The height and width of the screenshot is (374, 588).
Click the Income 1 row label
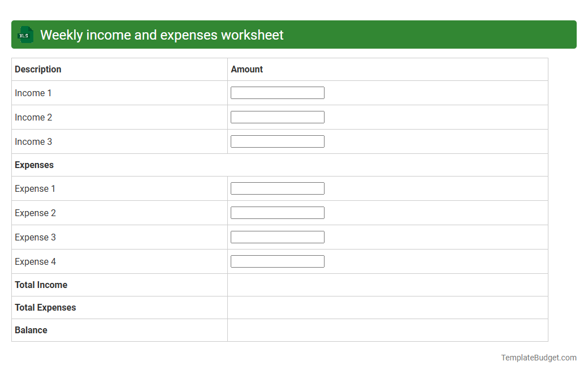(x=33, y=93)
